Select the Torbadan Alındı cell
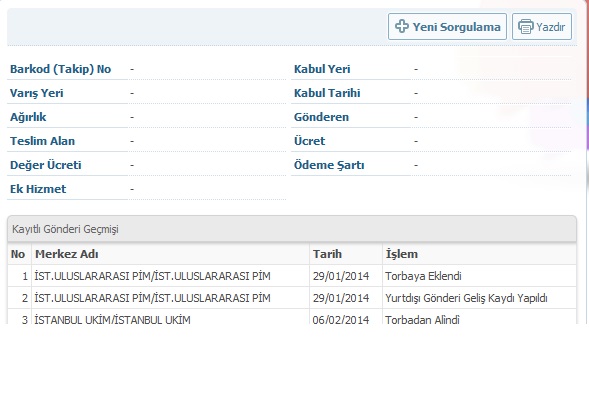Image resolution: width=589 pixels, height=397 pixels. [x=479, y=317]
